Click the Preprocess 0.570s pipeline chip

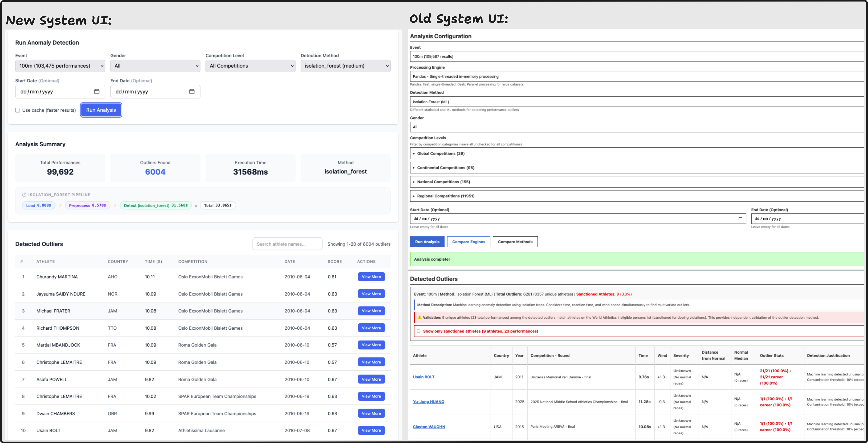(x=88, y=205)
